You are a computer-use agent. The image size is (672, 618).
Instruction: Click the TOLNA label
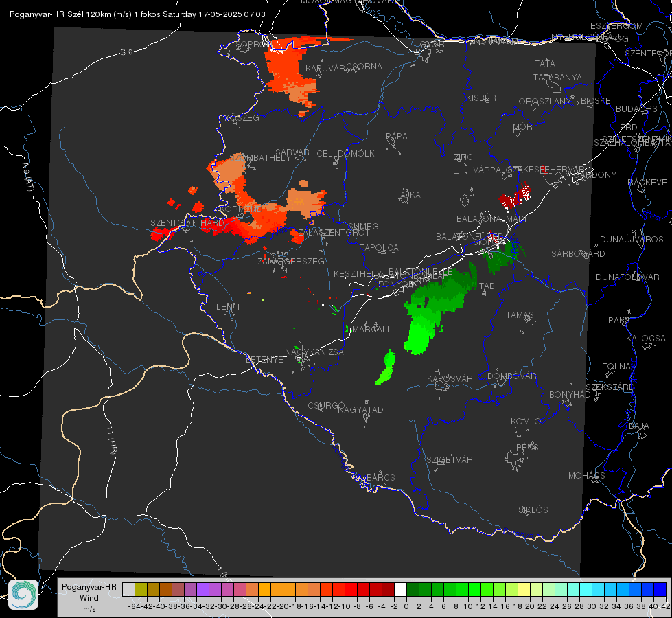616,367
